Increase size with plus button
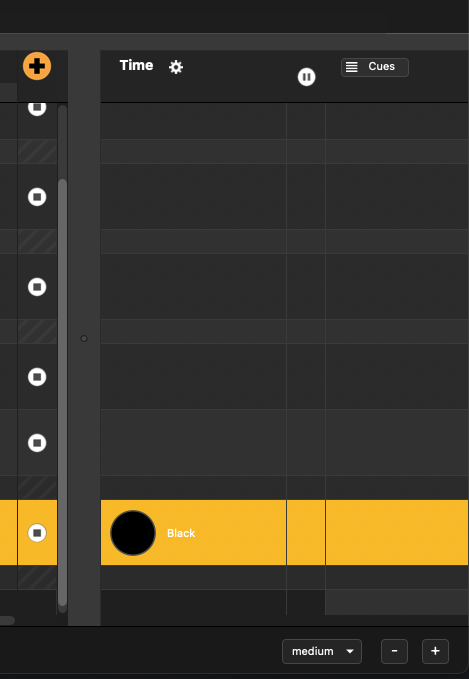 pyautogui.click(x=435, y=651)
